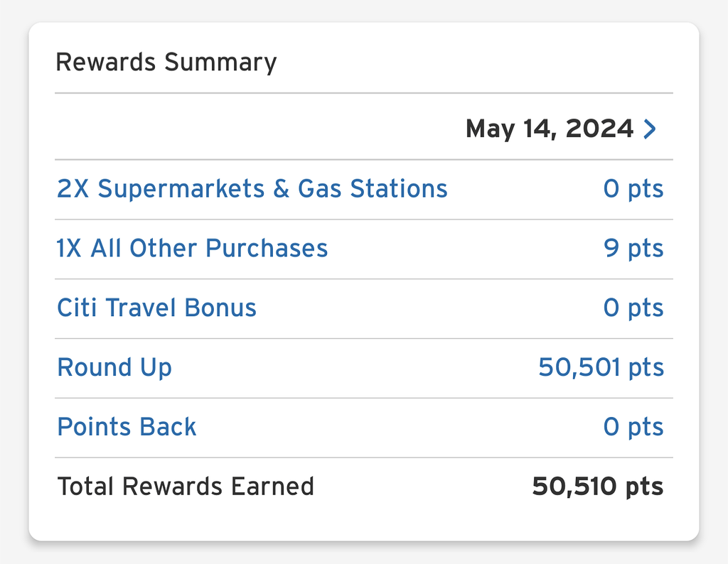View the Points Back rewards link
This screenshot has height=564, width=728.
(x=127, y=427)
